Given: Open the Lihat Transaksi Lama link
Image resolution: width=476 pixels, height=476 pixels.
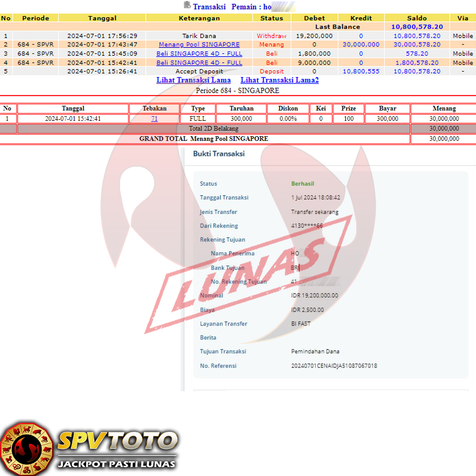Looking at the screenshot, I should [x=193, y=80].
